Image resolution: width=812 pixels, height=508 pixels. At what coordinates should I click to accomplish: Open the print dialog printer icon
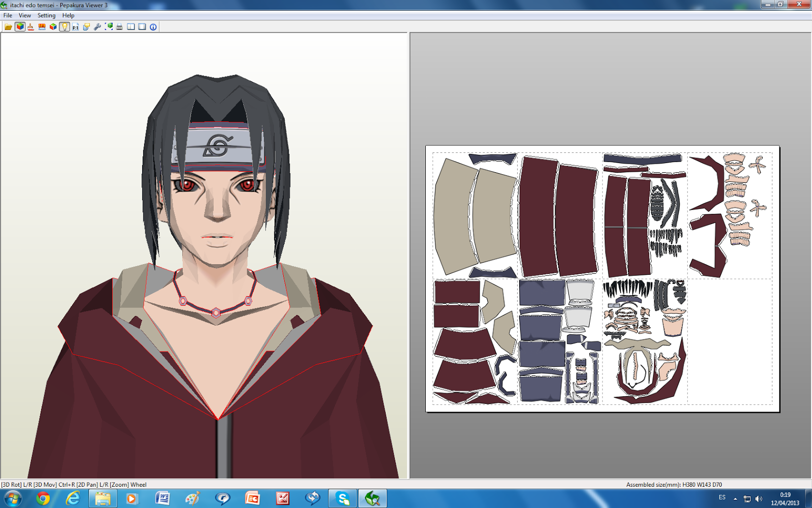pos(119,27)
